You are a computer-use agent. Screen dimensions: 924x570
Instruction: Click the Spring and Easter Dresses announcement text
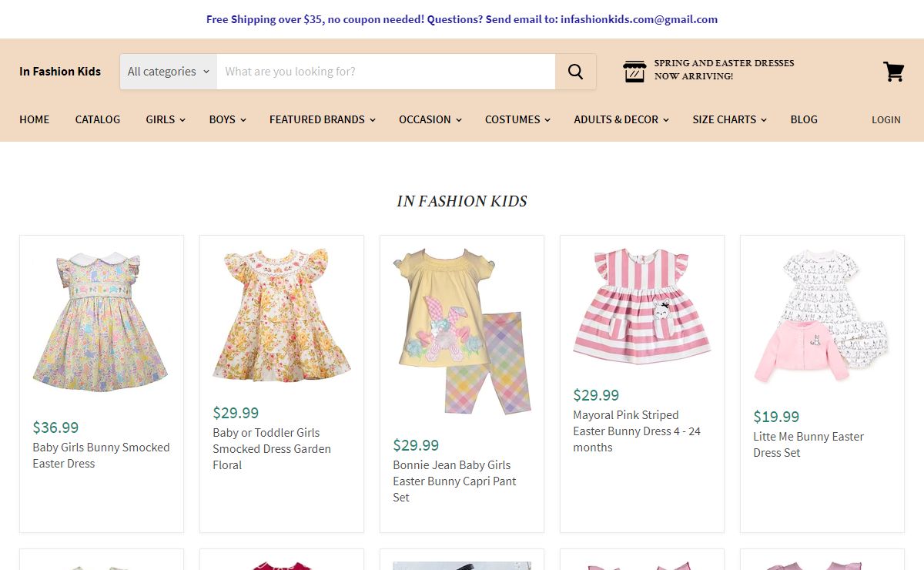click(x=724, y=69)
